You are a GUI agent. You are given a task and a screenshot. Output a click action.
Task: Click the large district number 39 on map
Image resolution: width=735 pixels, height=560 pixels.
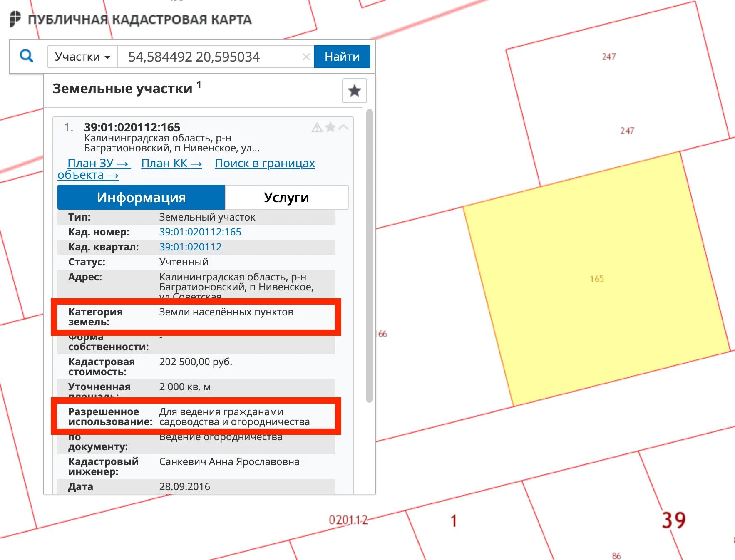coord(674,520)
